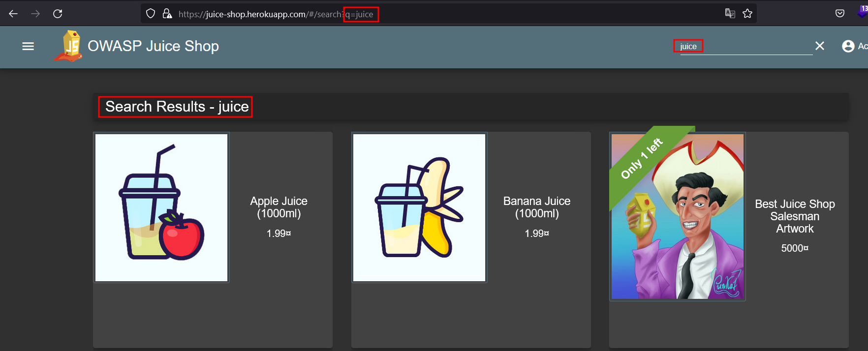Screen dimensions: 868x351
Task: Open the Juice Shop hamburger side menu
Action: 28,46
